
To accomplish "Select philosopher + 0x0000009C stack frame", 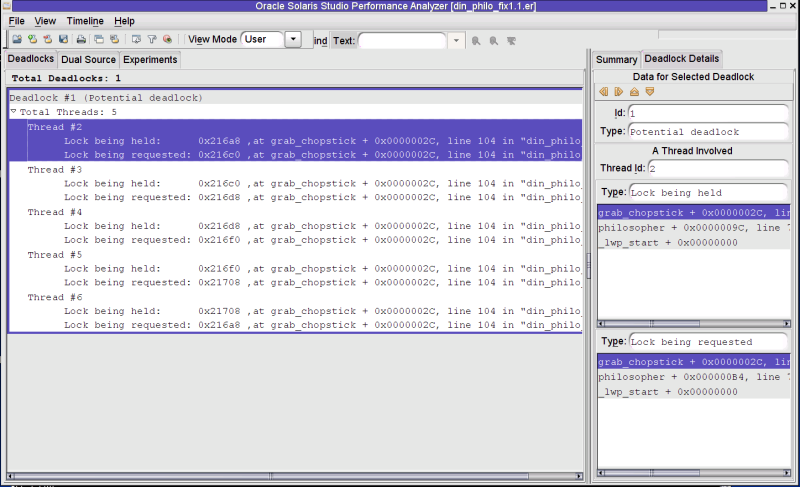I will click(694, 228).
